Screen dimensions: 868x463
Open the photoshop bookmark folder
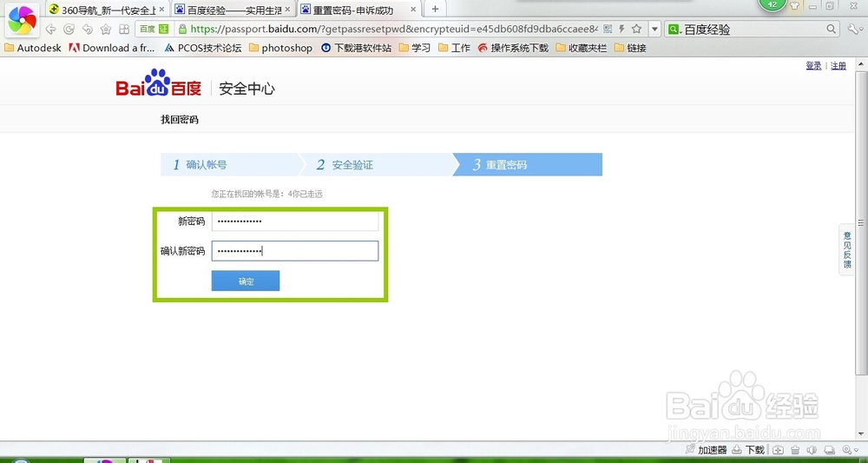coord(280,48)
